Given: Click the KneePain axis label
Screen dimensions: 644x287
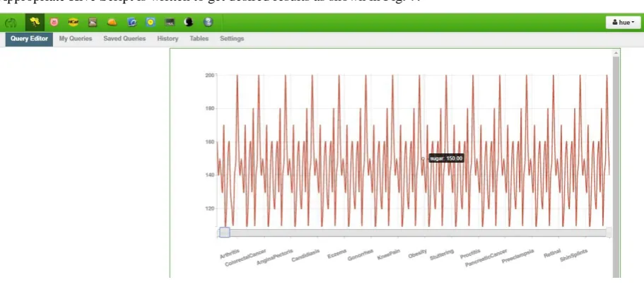Looking at the screenshot, I should pos(389,254).
